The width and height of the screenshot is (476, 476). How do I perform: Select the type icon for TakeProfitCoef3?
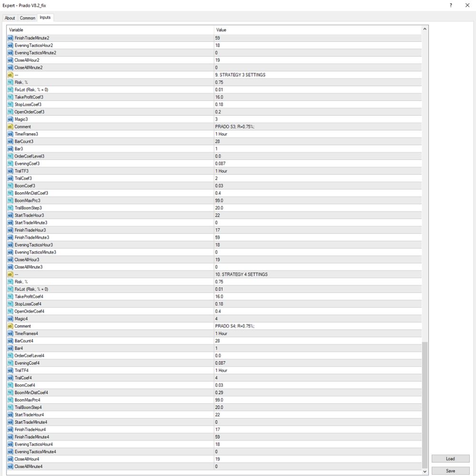coord(10,97)
